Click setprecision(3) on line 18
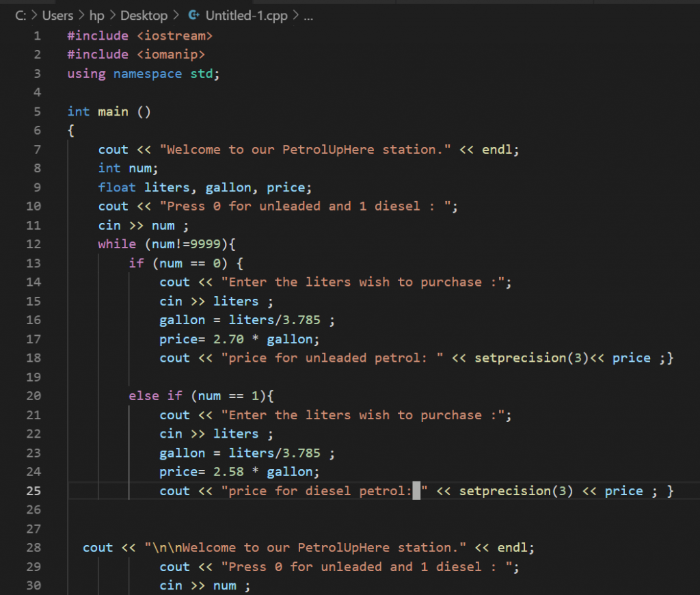700x595 pixels. click(x=520, y=358)
